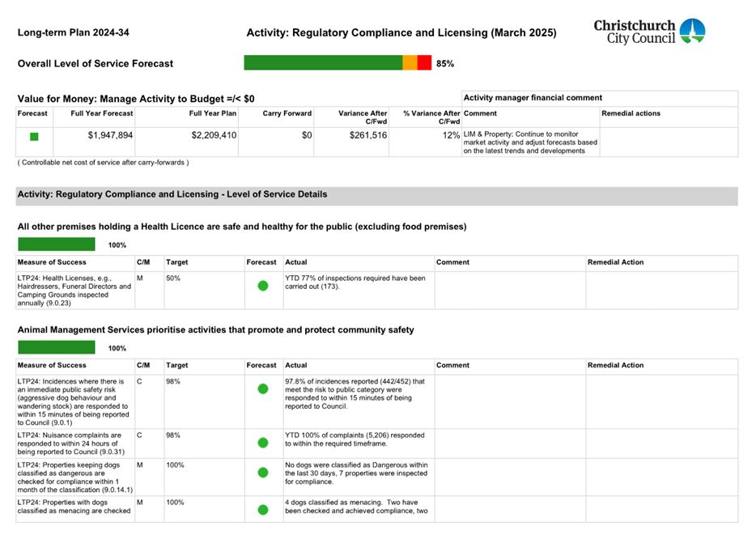
Task: Click the Remedial actions header in financial table
Action: pyautogui.click(x=631, y=113)
